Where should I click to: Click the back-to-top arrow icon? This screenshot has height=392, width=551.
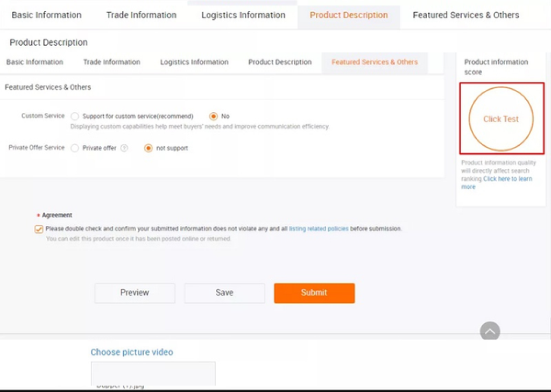coord(490,331)
